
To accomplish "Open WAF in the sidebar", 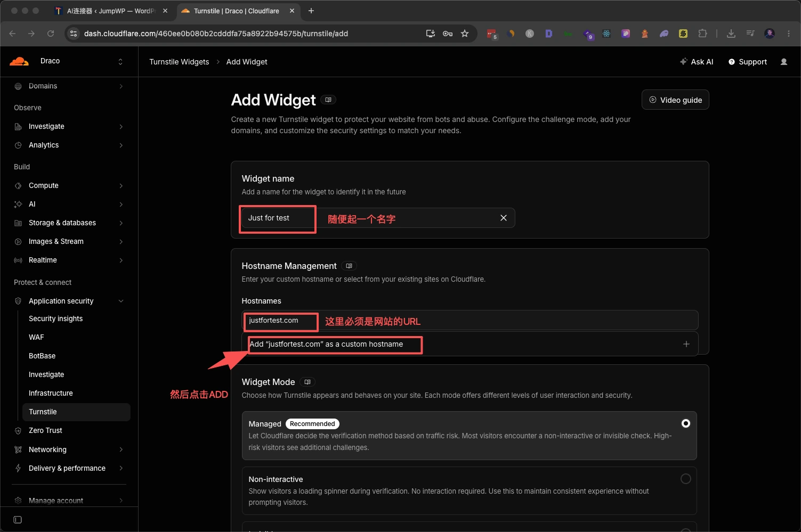I will (36, 338).
